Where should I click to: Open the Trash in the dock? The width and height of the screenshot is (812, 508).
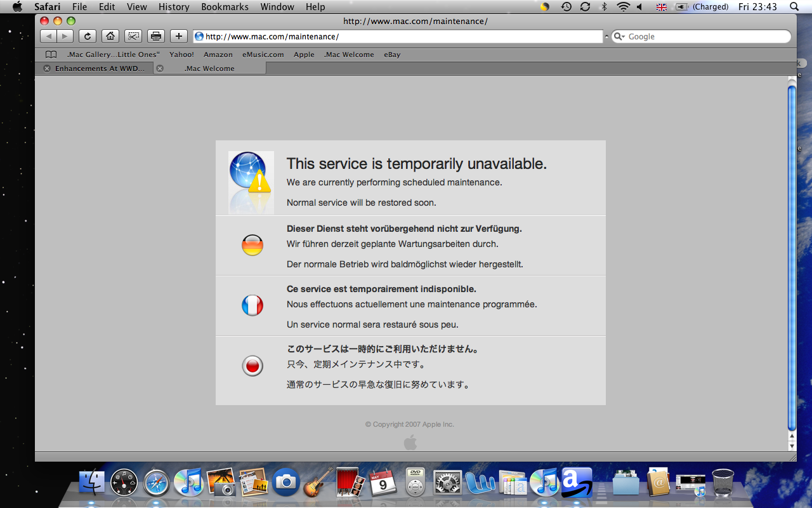coord(723,483)
